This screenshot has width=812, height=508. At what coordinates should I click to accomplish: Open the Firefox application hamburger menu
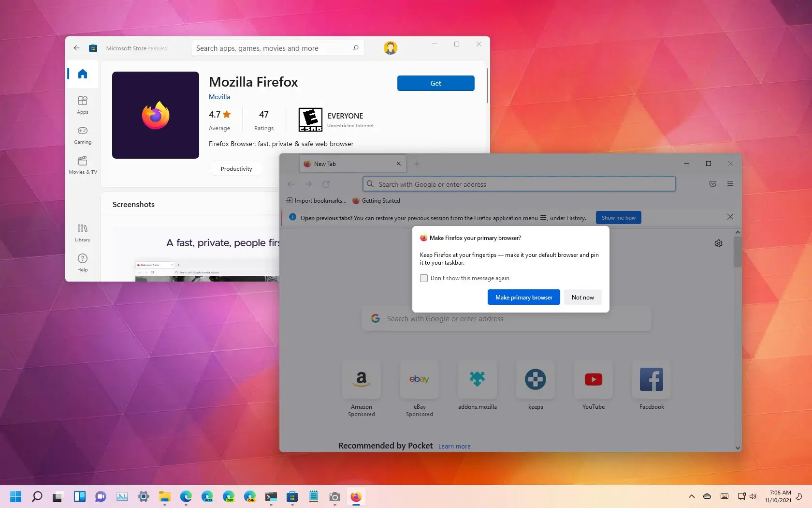click(730, 184)
